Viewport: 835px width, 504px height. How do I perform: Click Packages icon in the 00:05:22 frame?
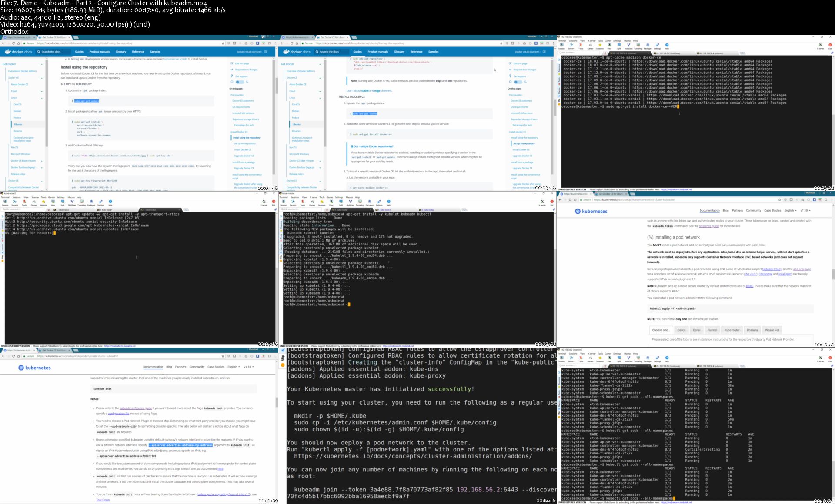point(648,46)
